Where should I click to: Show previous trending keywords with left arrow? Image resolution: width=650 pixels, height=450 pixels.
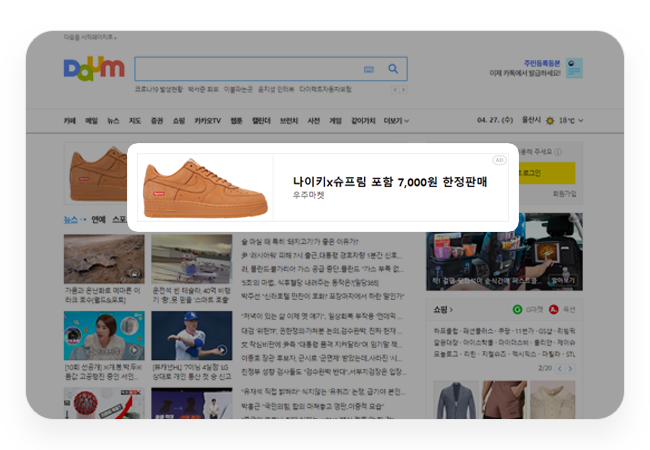tap(395, 90)
